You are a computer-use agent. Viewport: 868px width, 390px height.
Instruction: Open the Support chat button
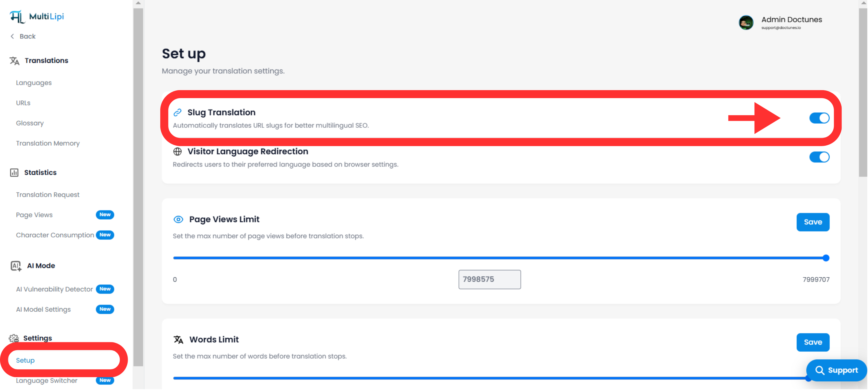coord(836,370)
